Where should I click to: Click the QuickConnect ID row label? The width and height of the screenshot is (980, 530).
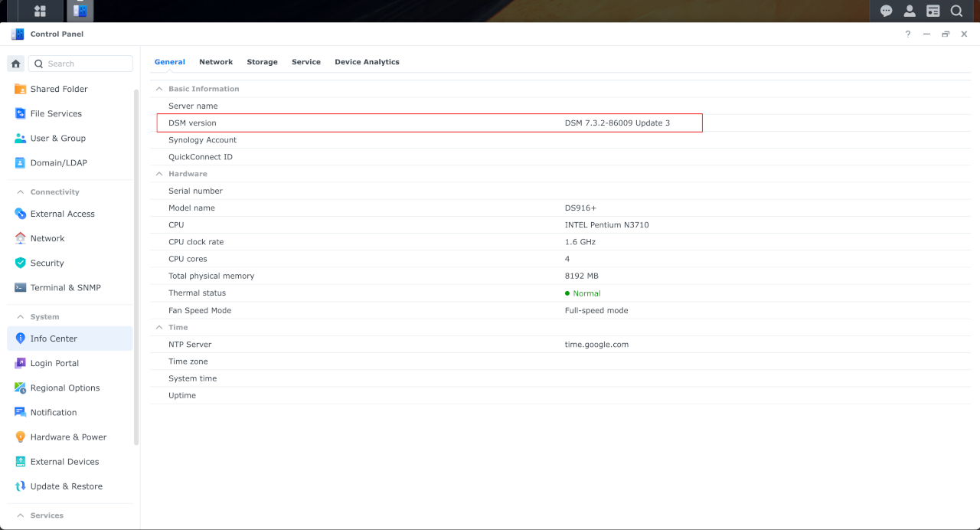click(x=201, y=157)
